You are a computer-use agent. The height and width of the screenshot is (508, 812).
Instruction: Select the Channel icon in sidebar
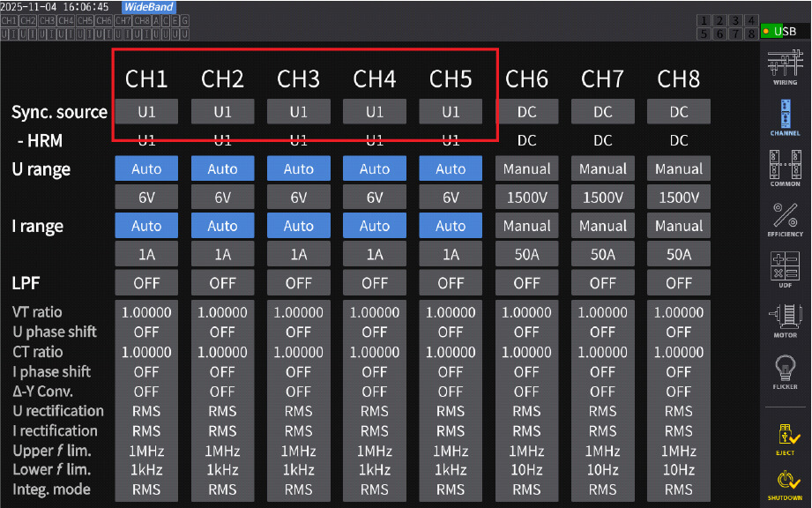[785, 116]
